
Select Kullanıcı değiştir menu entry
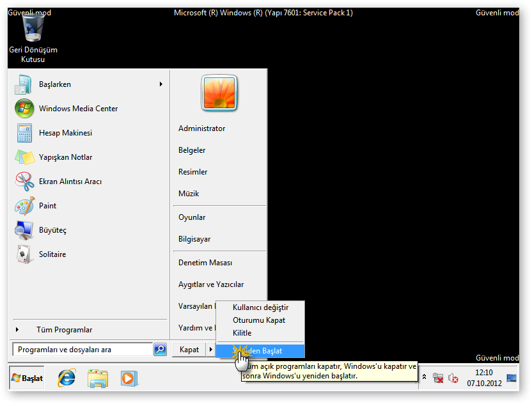[261, 307]
